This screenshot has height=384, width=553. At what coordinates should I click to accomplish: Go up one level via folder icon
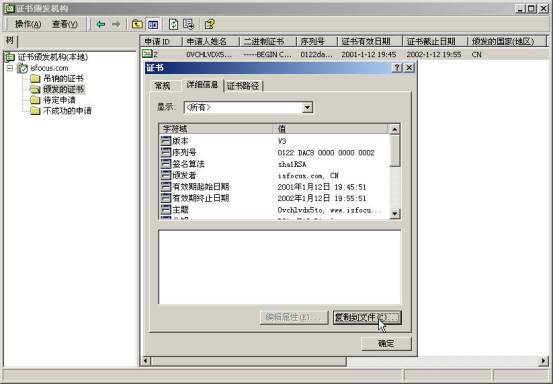point(137,24)
